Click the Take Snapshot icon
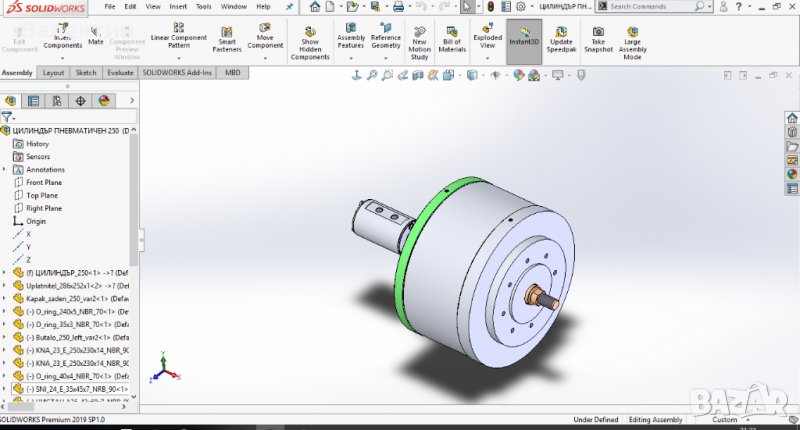Viewport: 800px width, 430px height. click(x=598, y=38)
